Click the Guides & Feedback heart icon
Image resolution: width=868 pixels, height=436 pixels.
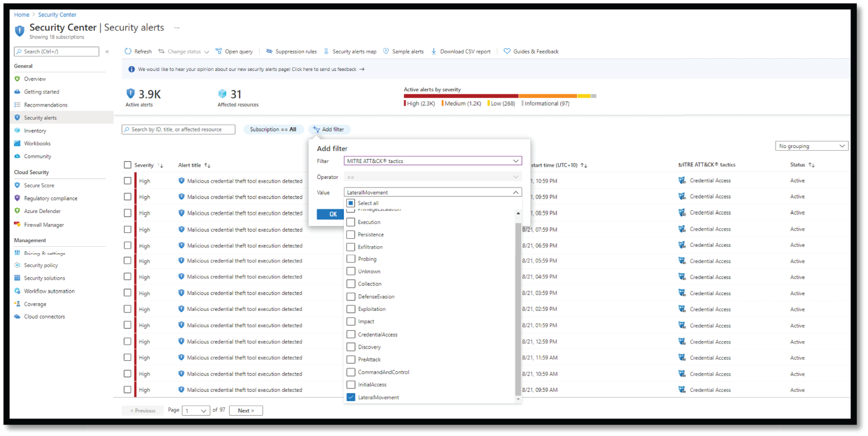(x=507, y=51)
